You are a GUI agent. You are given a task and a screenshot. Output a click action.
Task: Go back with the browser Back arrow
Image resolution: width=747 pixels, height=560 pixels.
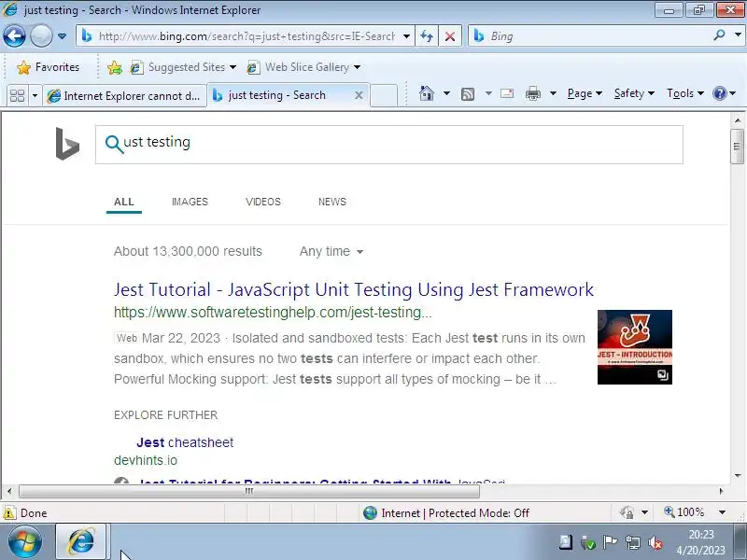[x=14, y=36]
